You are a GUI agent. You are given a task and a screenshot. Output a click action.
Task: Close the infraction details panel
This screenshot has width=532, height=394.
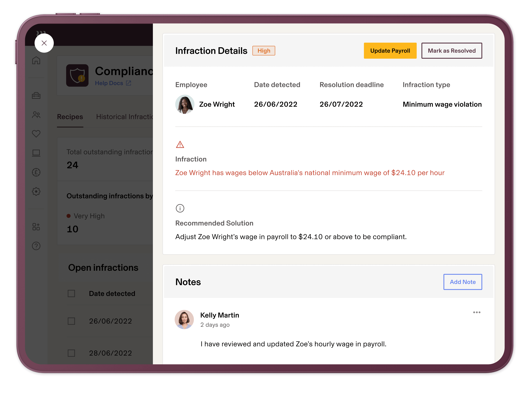tap(44, 43)
